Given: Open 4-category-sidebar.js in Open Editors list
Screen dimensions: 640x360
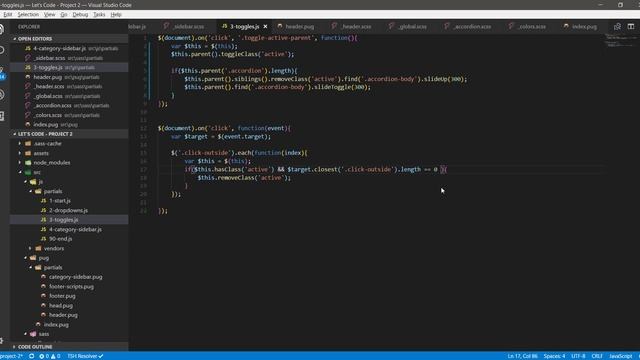Looking at the screenshot, I should tap(69, 48).
